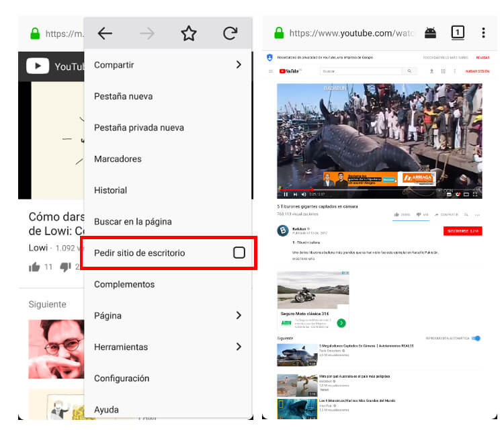
Task: Open the YouTube apps grid icon
Action: point(444,71)
